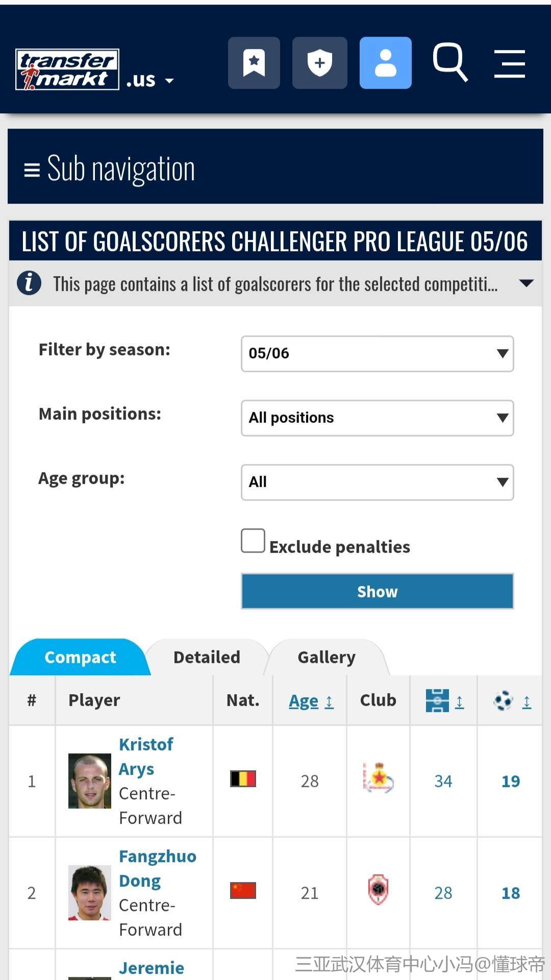Expand the page info description arrow
This screenshot has height=980, width=551.
[x=526, y=283]
